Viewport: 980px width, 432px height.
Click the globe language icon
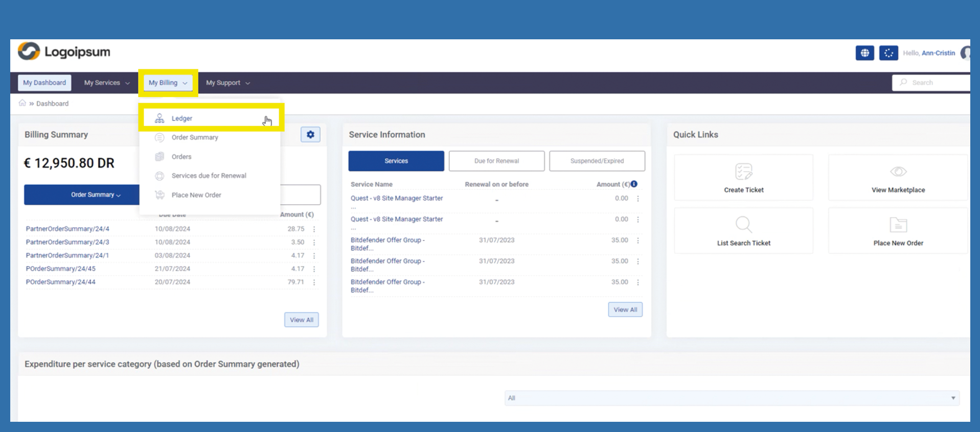pos(864,53)
